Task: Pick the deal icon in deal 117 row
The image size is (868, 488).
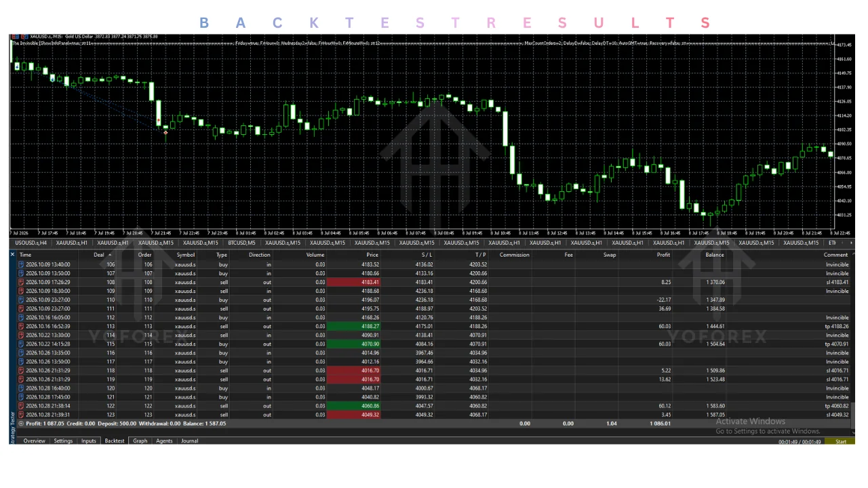Action: 22,361
